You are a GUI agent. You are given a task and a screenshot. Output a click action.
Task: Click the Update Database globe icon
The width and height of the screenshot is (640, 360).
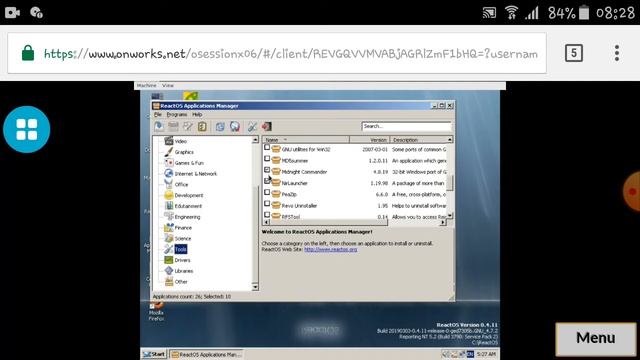click(x=235, y=127)
